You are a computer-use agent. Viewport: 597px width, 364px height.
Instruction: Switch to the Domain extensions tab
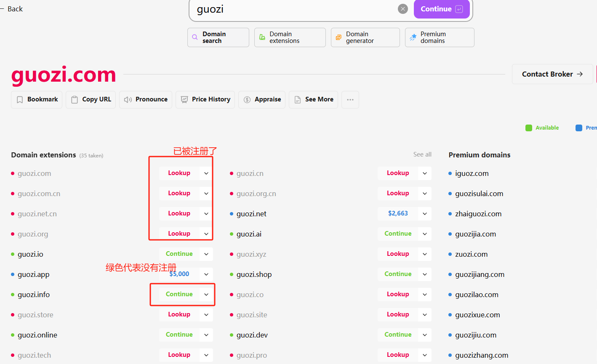coord(290,37)
